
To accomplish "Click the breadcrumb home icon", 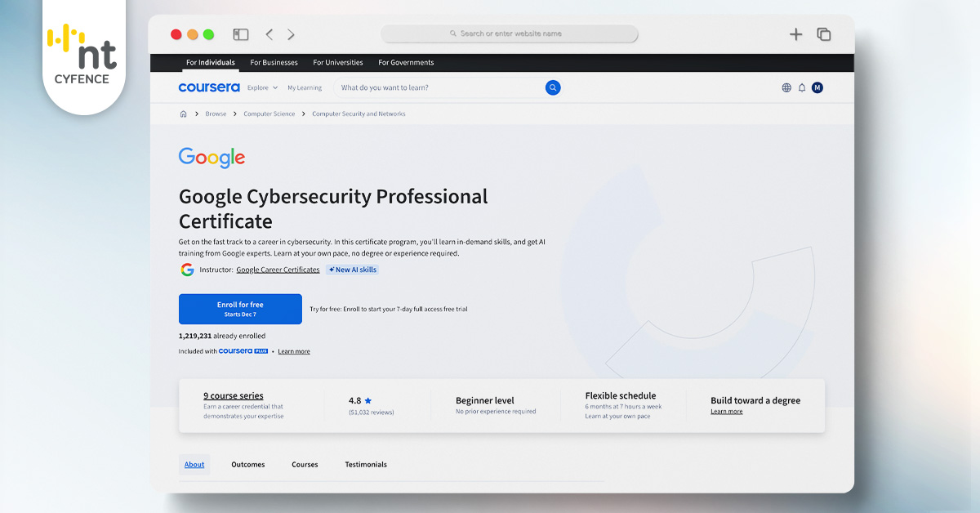I will point(183,114).
